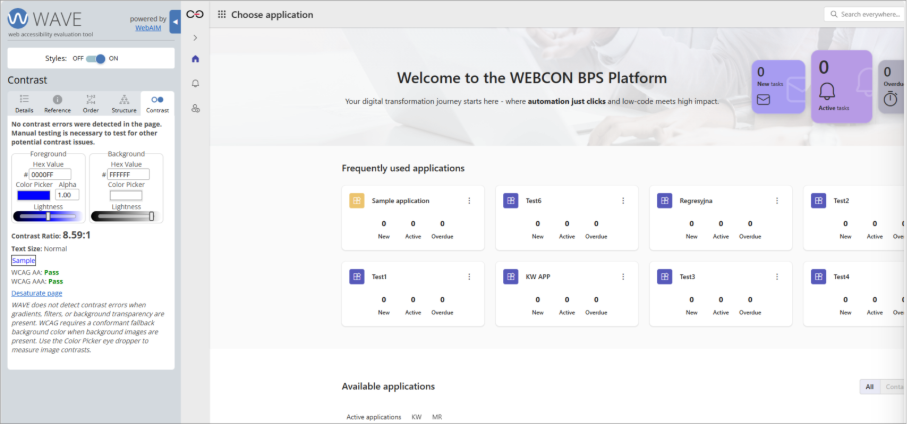
Task: Click the Search everywhere input field
Action: tap(867, 14)
